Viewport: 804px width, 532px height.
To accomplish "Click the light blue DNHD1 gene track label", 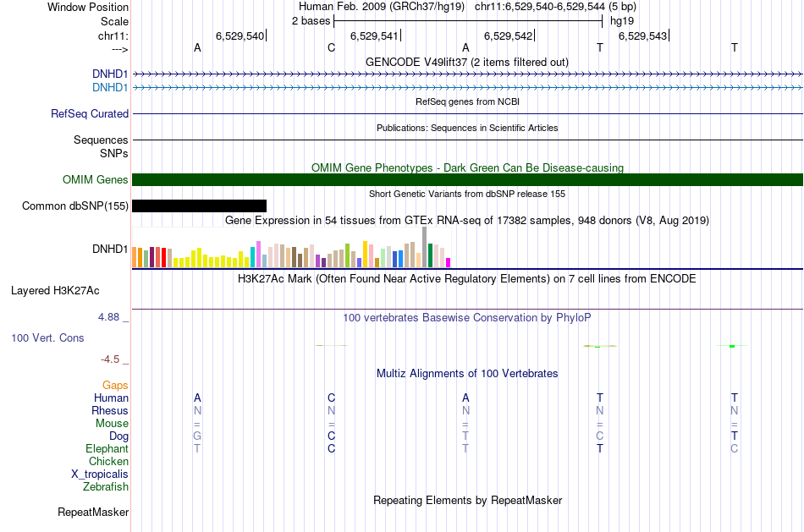I will pyautogui.click(x=110, y=88).
